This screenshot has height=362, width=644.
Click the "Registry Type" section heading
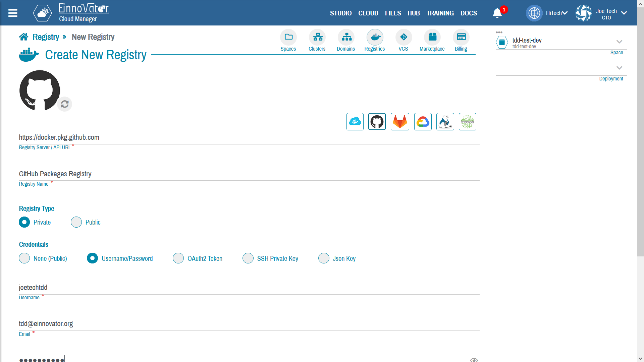37,208
